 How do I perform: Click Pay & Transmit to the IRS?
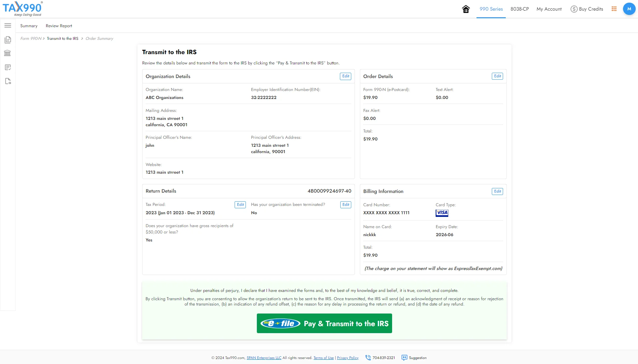tap(324, 323)
